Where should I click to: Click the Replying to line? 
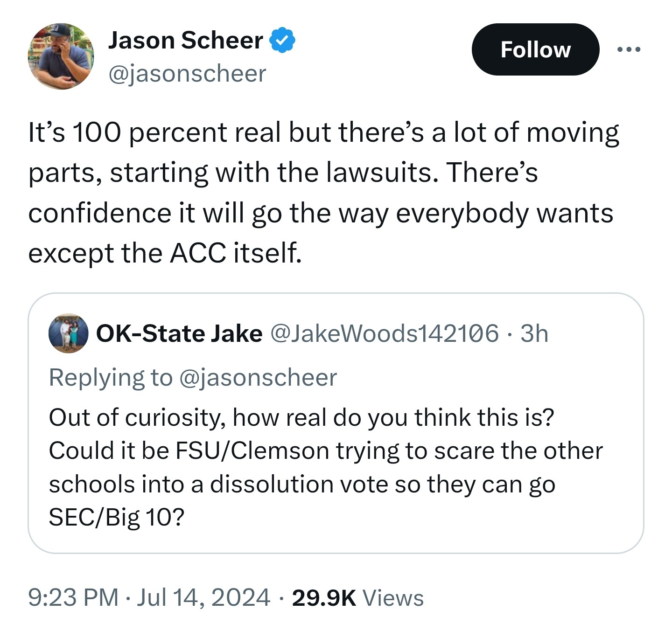point(193,378)
